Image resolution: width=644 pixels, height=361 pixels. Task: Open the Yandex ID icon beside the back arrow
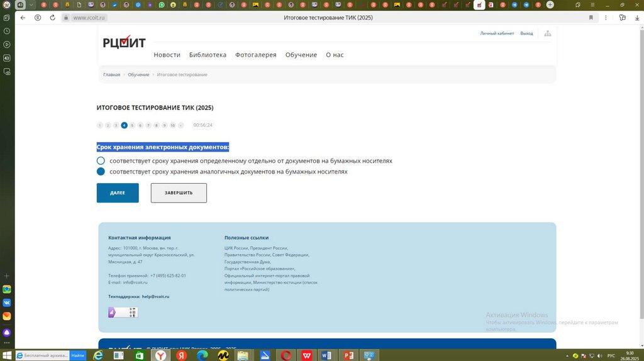tap(38, 18)
